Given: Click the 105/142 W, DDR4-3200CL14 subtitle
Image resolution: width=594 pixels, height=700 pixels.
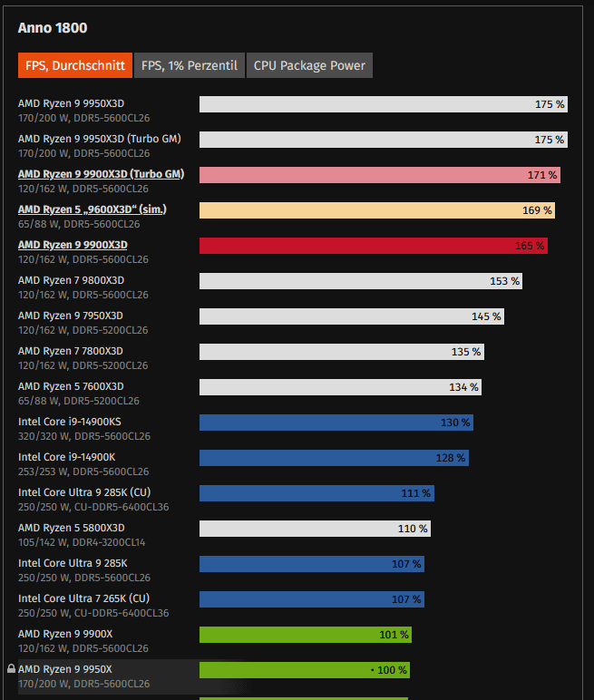Looking at the screenshot, I should coord(82,542).
